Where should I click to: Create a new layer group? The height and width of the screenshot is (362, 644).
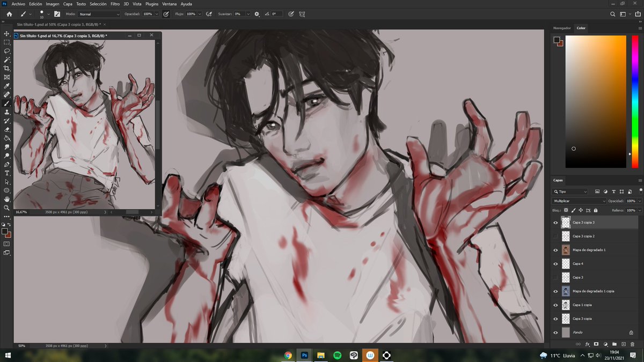(x=614, y=344)
